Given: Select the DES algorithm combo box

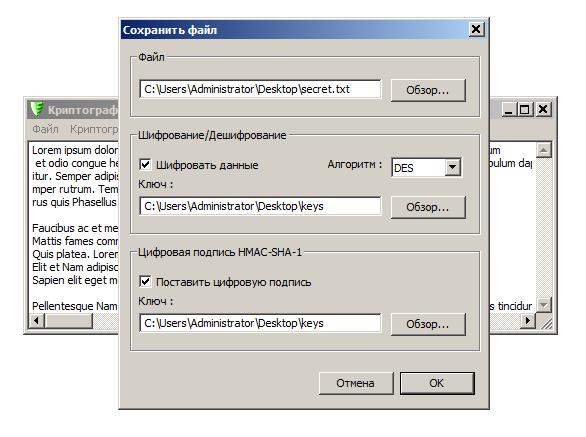Looking at the screenshot, I should [426, 167].
